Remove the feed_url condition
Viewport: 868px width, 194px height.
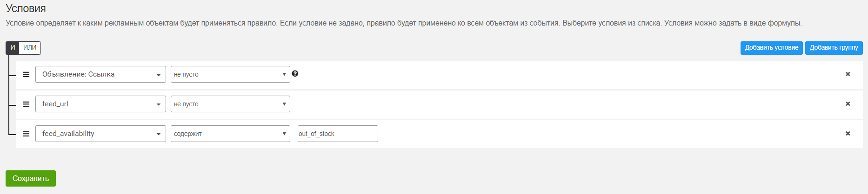[x=848, y=104]
